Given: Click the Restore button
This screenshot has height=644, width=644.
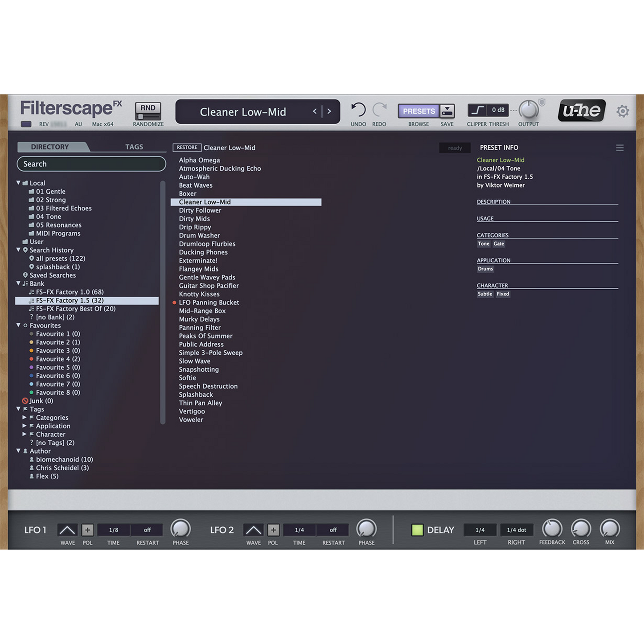Looking at the screenshot, I should pyautogui.click(x=187, y=148).
